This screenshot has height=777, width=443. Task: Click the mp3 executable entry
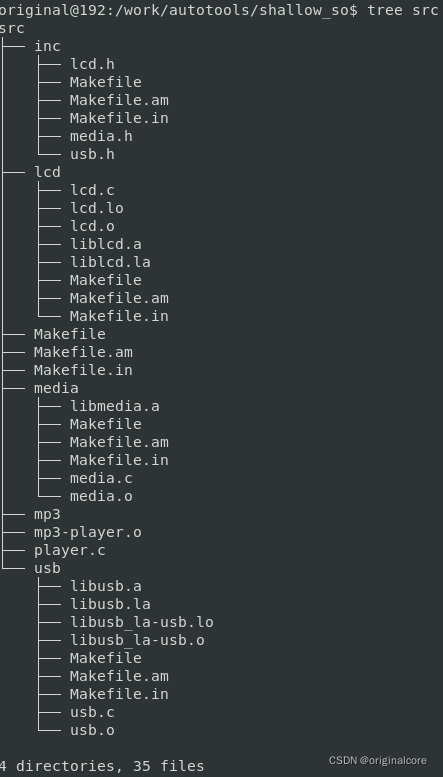click(47, 514)
